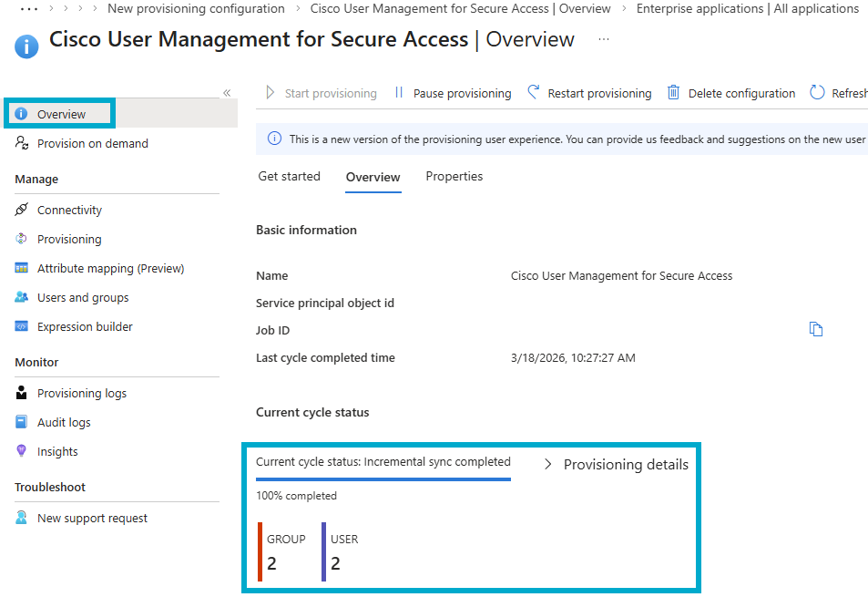Click Restart provisioning label
868x597 pixels.
coord(599,94)
